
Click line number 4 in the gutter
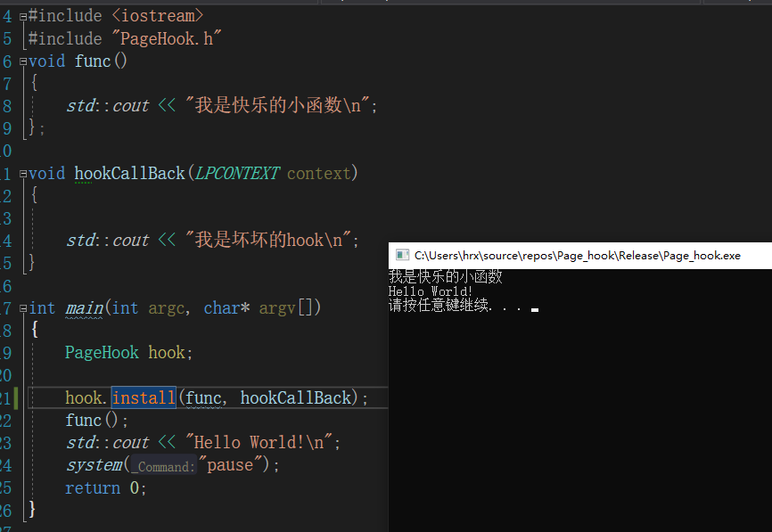click(7, 16)
